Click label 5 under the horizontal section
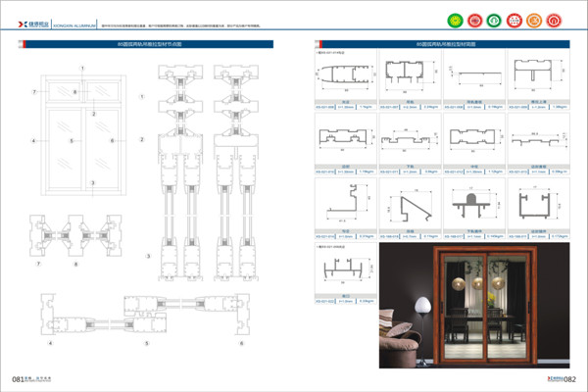The width and height of the screenshot is (588, 392). coord(147,343)
